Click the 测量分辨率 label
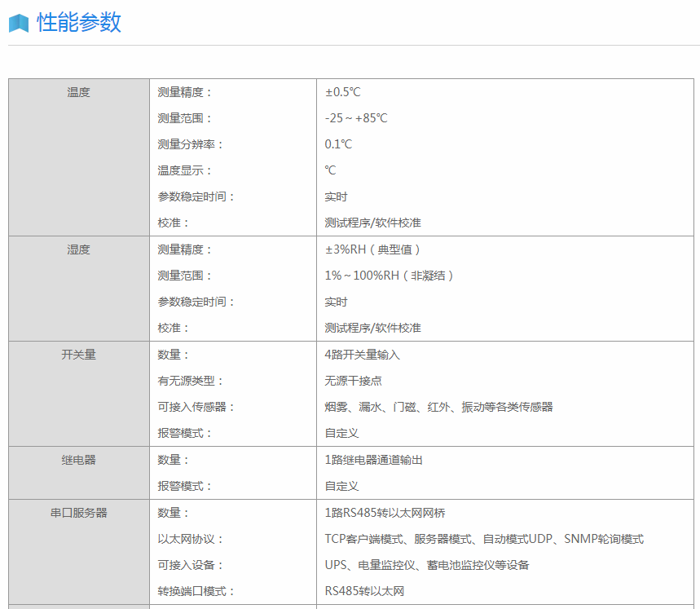Image resolution: width=700 pixels, height=609 pixels. tap(190, 144)
